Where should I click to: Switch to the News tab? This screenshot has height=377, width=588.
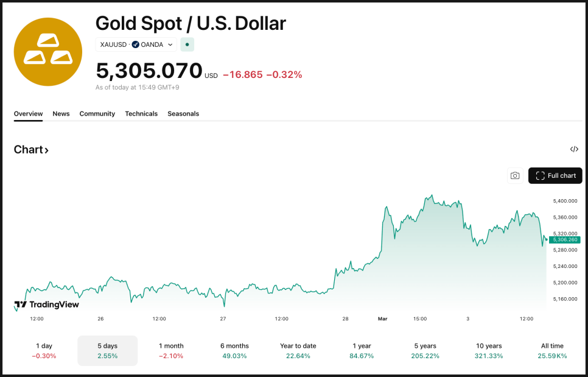(x=61, y=114)
